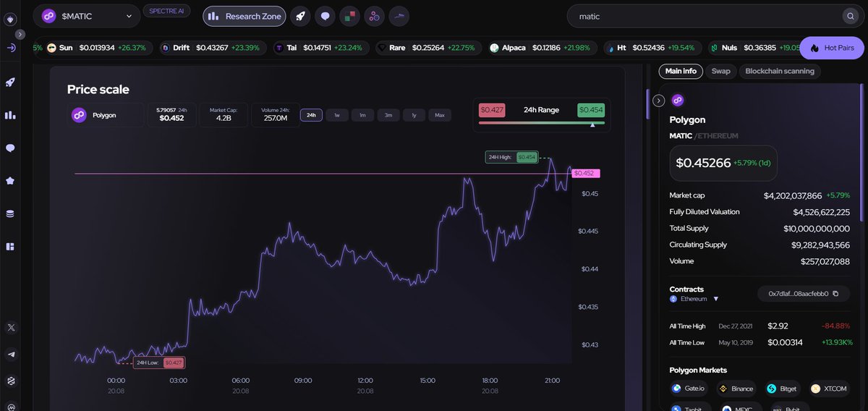Image resolution: width=868 pixels, height=411 pixels.
Task: Select the Max chart timeframe
Action: point(440,115)
